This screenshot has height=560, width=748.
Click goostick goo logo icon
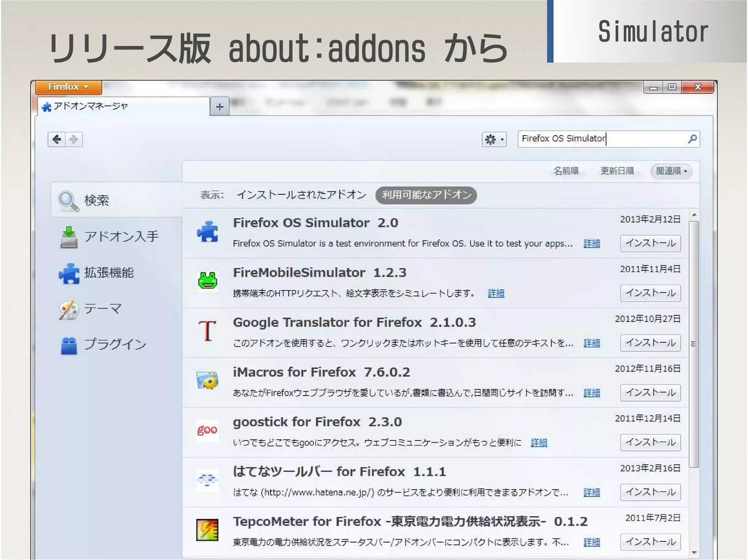(207, 430)
